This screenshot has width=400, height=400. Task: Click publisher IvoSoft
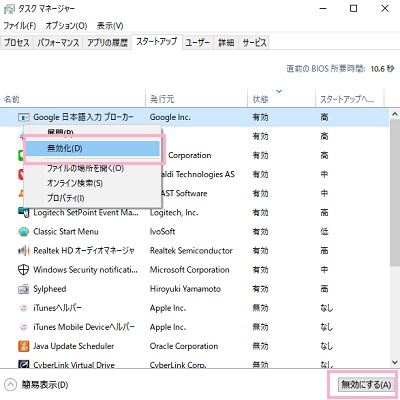point(162,232)
